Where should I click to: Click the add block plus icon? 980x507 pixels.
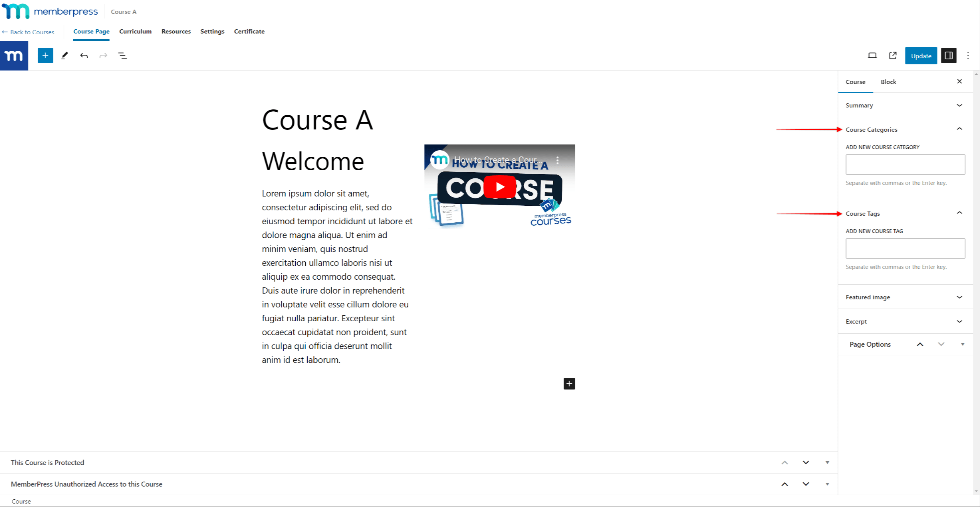click(45, 55)
